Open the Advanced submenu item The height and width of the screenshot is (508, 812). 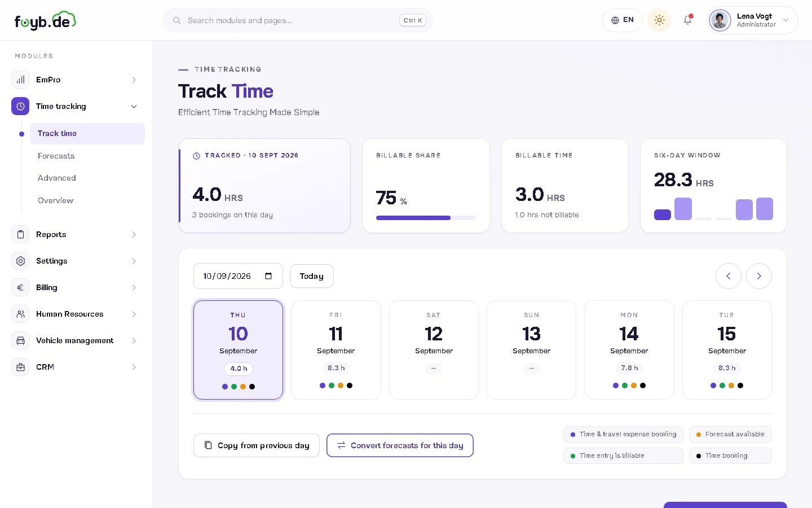(x=87, y=178)
